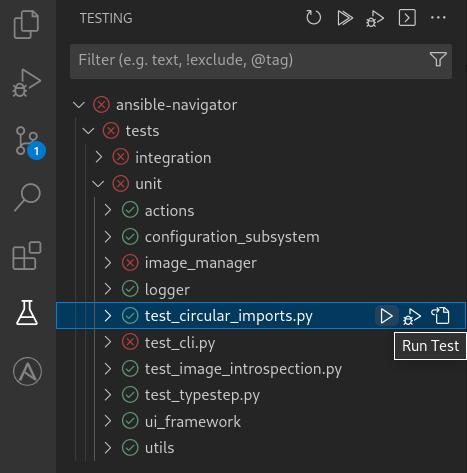The height and width of the screenshot is (473, 467).
Task: Select image_manager tree item
Action: (261, 263)
